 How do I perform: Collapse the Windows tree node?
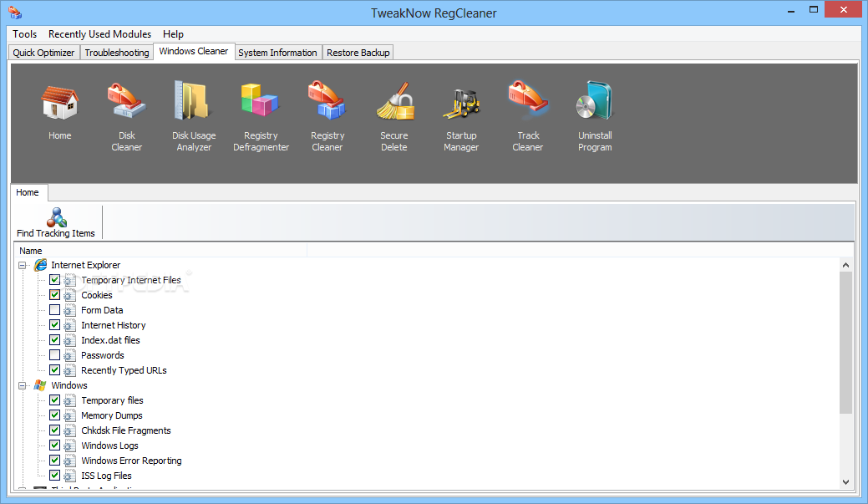[x=23, y=385]
